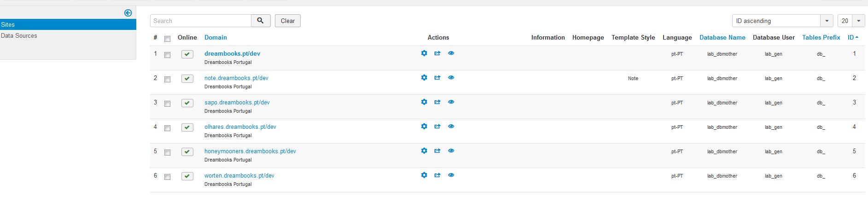
Task: Toggle online status of worten.dreambooks.pt/dev
Action: 187,176
